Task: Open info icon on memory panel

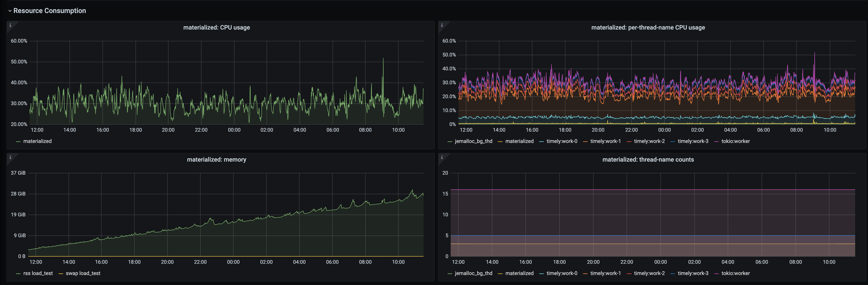Action: [x=10, y=157]
